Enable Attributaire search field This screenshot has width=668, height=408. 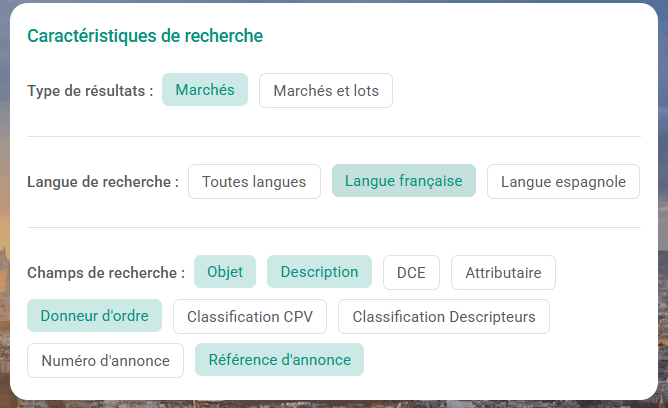(503, 273)
